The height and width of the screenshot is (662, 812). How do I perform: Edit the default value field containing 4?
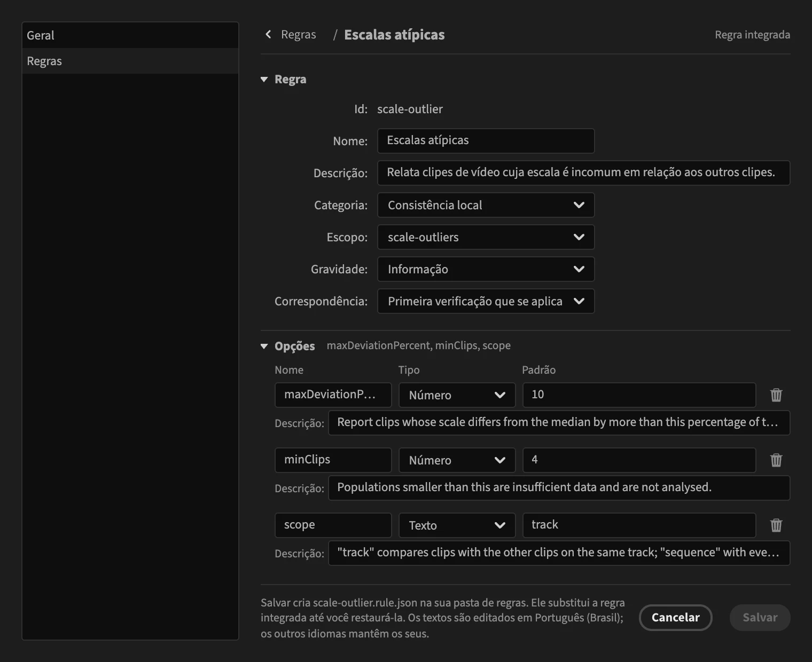point(639,460)
